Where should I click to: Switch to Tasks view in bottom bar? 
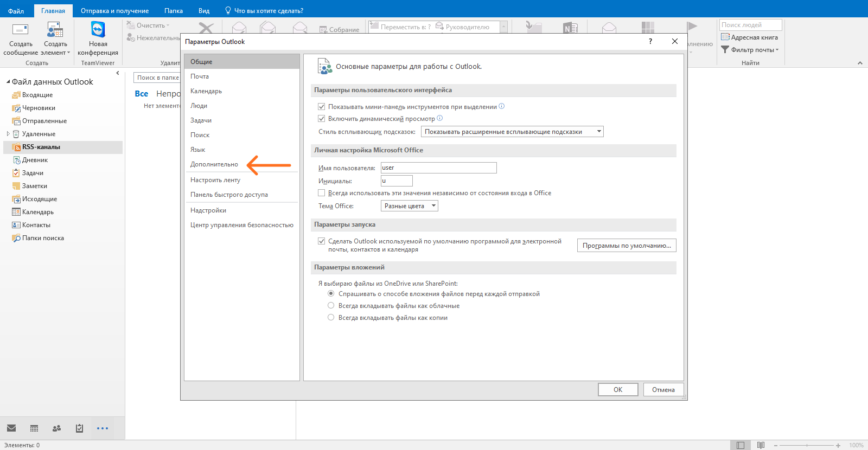(x=80, y=428)
